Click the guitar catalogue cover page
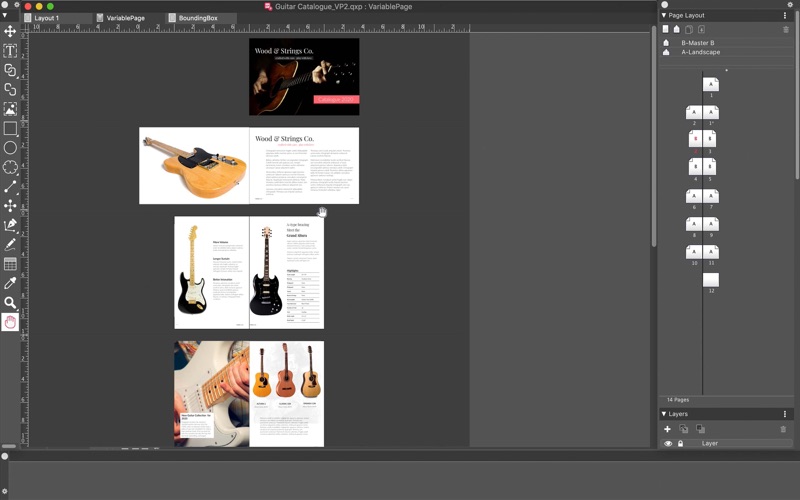 304,76
